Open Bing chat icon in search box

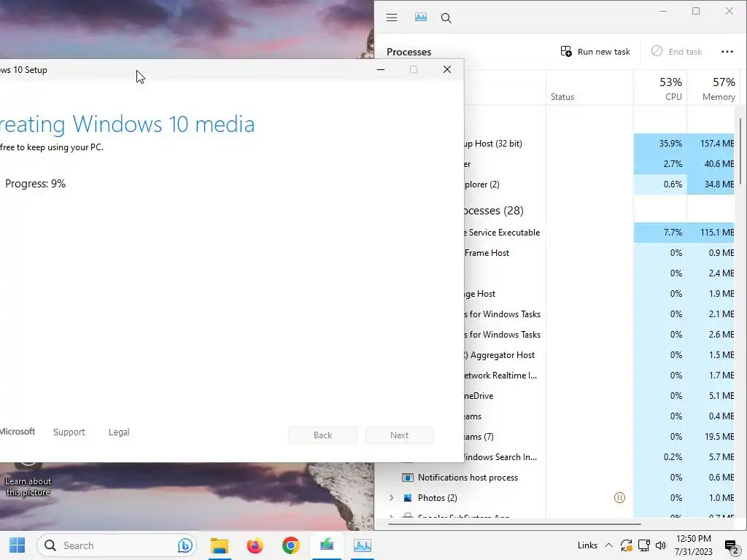tap(185, 545)
